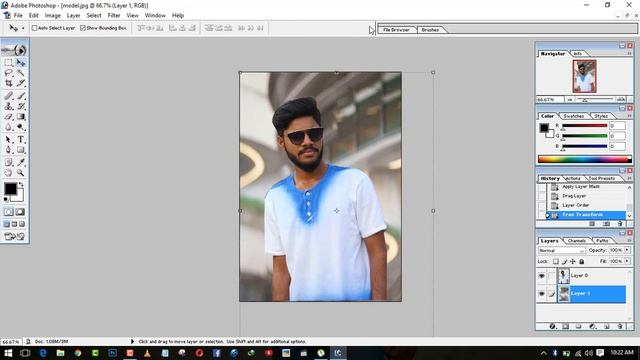This screenshot has height=360, width=640.
Task: Hide Layer 1 with eye icon
Action: tap(542, 293)
